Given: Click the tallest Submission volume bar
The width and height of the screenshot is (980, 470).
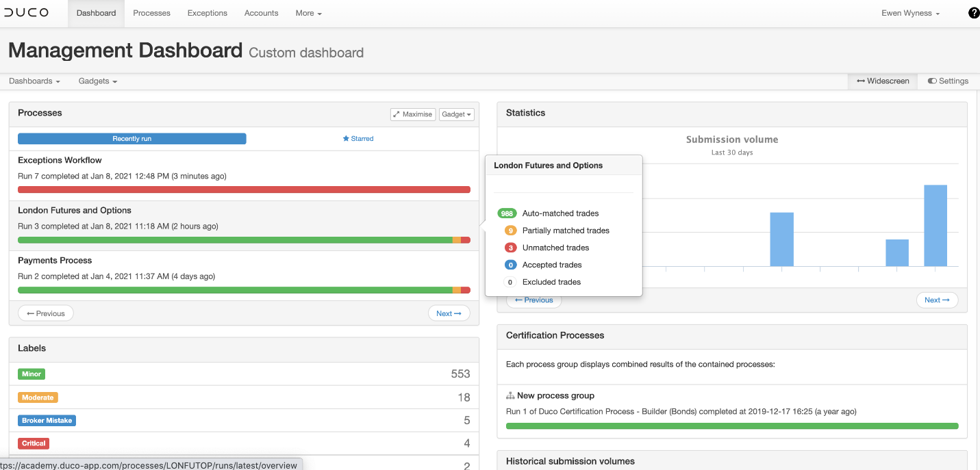Looking at the screenshot, I should tap(935, 226).
